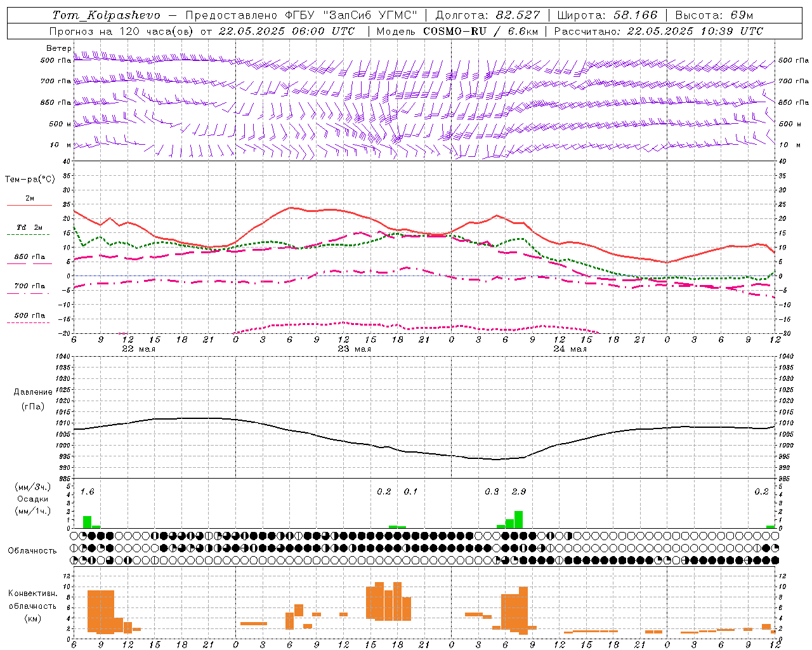Click the Tom_Kolpashevo station title
Viewport: 812px width, 650px height.
pyautogui.click(x=106, y=15)
